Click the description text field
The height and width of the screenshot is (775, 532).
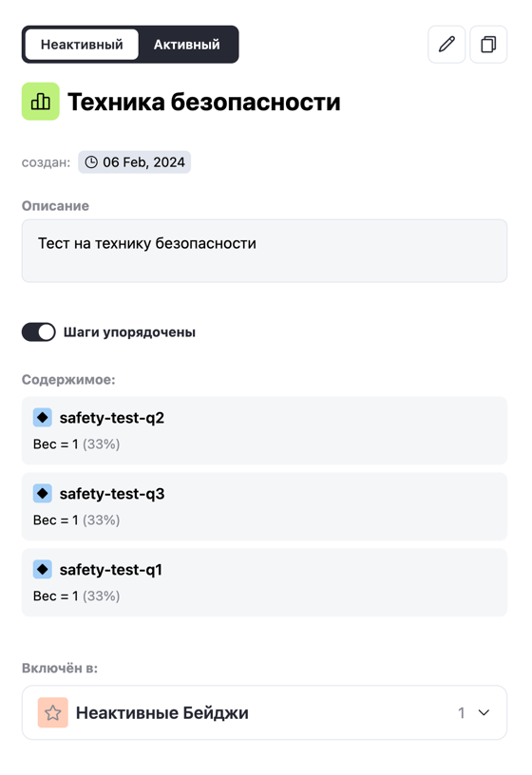click(x=264, y=251)
